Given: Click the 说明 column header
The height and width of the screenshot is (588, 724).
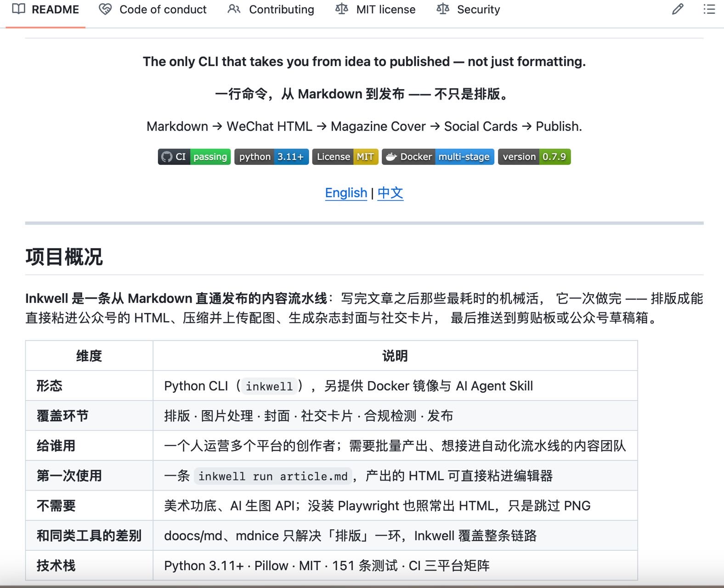Looking at the screenshot, I should point(395,356).
